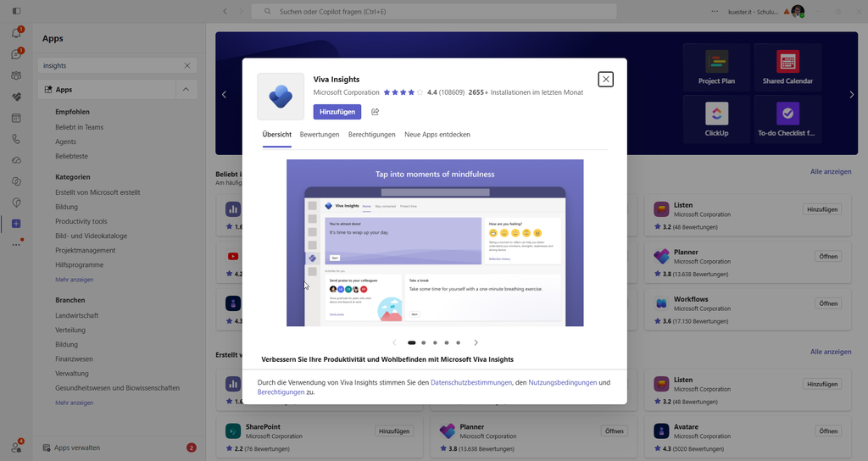
Task: Open the profile picture menu
Action: pos(798,11)
